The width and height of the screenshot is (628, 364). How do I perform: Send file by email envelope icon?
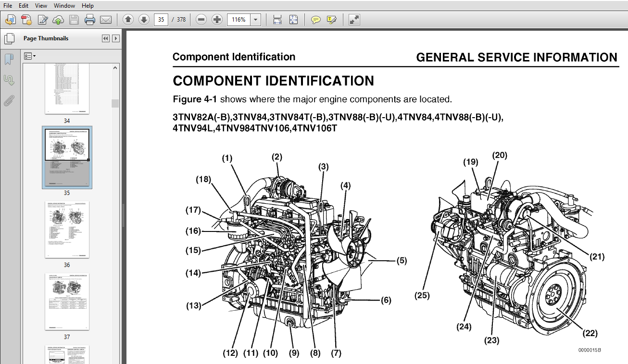pos(106,20)
